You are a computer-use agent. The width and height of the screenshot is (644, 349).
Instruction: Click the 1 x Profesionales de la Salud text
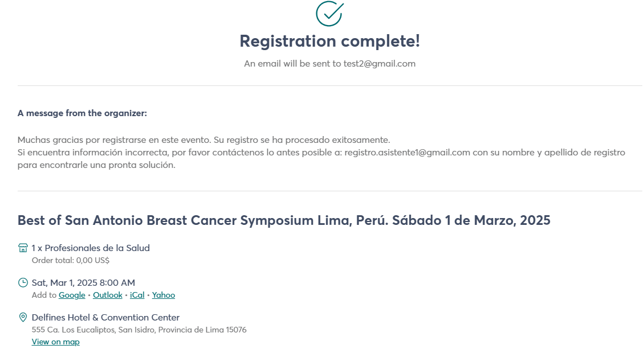coord(91,248)
